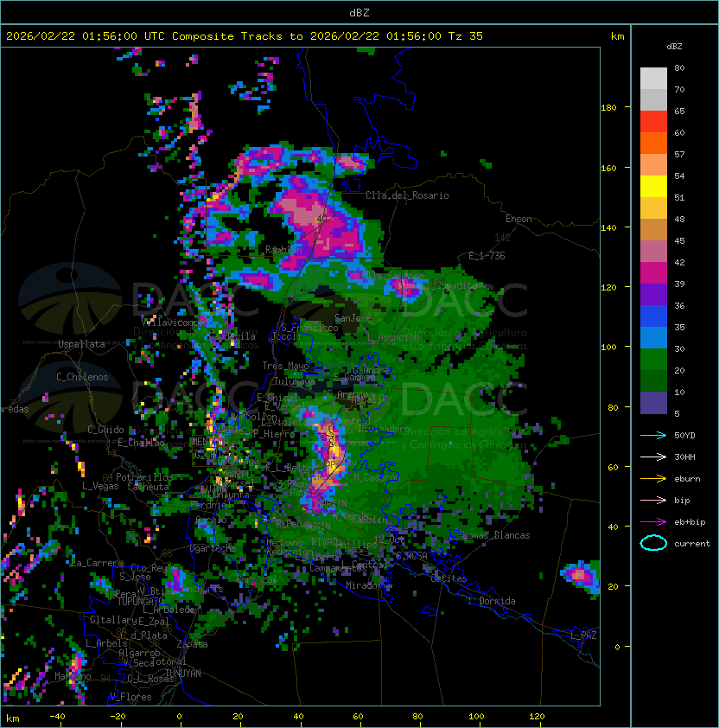This screenshot has width=719, height=728.
Task: Select the 'Tulumaya' map label
Action: coord(295,381)
